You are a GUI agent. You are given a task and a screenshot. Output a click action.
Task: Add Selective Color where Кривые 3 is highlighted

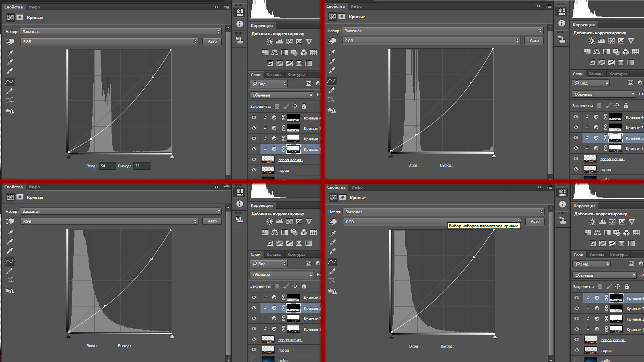(x=299, y=243)
